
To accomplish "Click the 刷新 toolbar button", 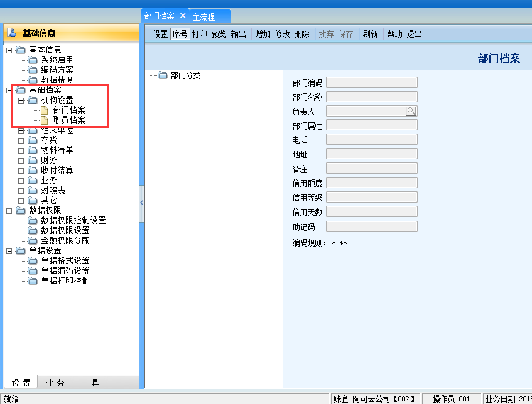I will [370, 35].
